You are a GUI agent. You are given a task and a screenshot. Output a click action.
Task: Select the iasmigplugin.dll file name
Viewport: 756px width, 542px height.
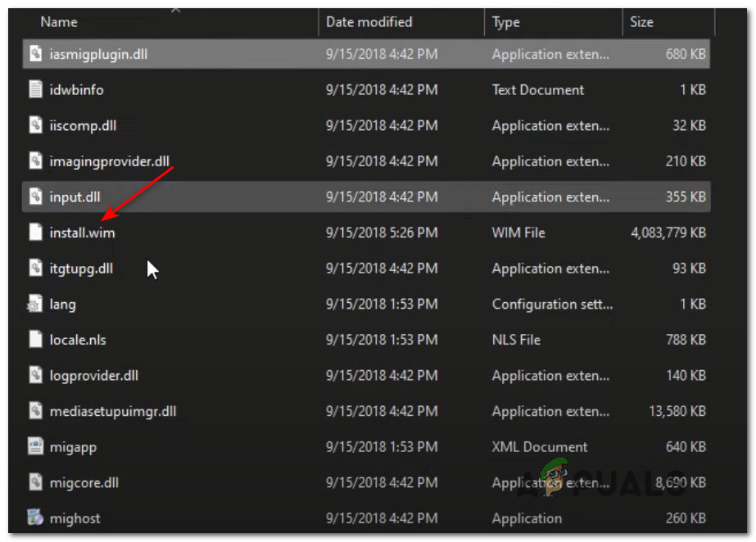[98, 54]
